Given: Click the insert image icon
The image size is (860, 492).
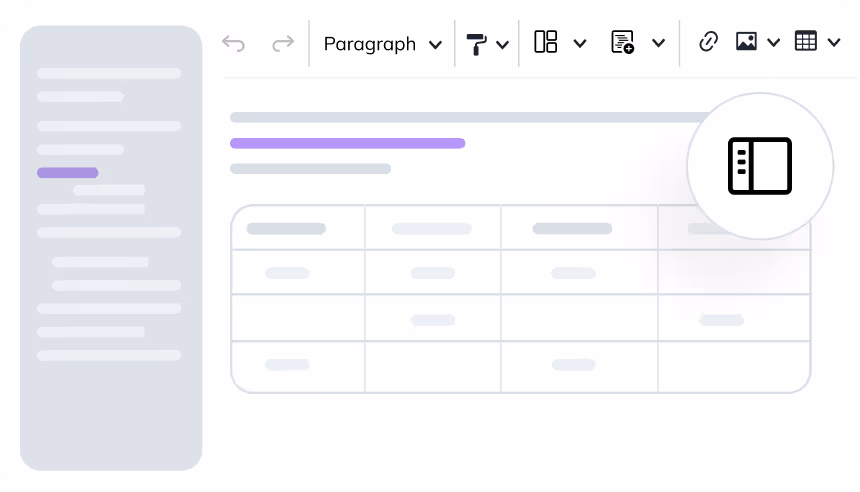Looking at the screenshot, I should [x=746, y=42].
